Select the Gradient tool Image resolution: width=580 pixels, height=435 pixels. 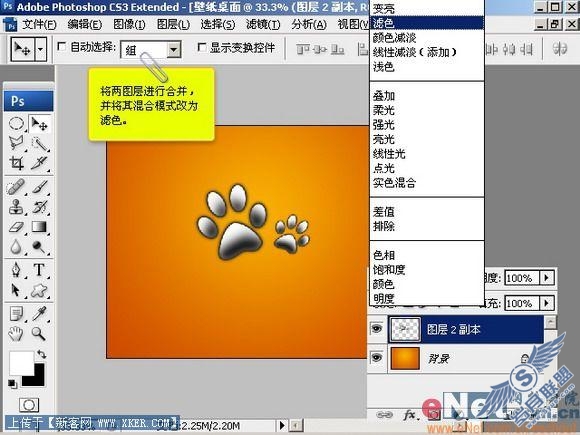click(x=39, y=227)
